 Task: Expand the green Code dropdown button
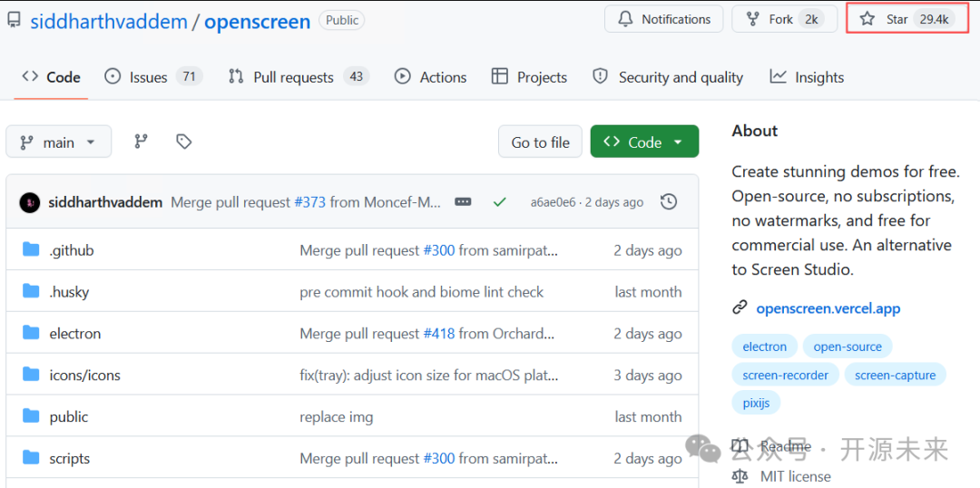coord(644,142)
